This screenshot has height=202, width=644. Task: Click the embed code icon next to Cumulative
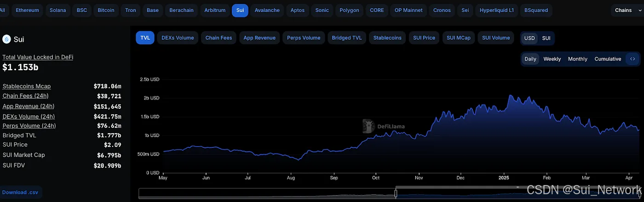click(x=632, y=59)
